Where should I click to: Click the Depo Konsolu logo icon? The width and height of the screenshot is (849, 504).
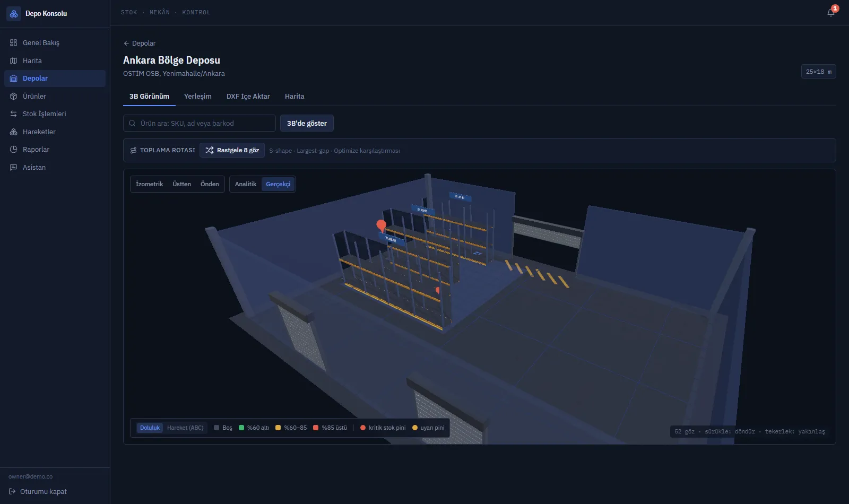[14, 14]
